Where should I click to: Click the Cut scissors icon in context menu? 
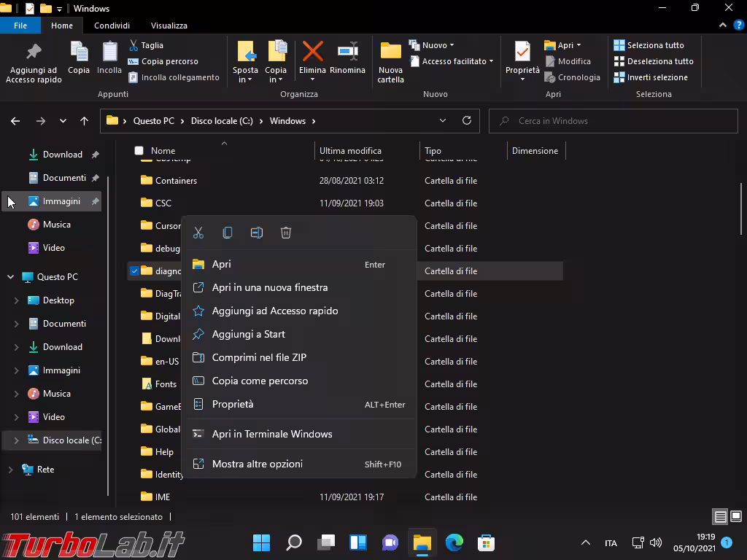198,233
